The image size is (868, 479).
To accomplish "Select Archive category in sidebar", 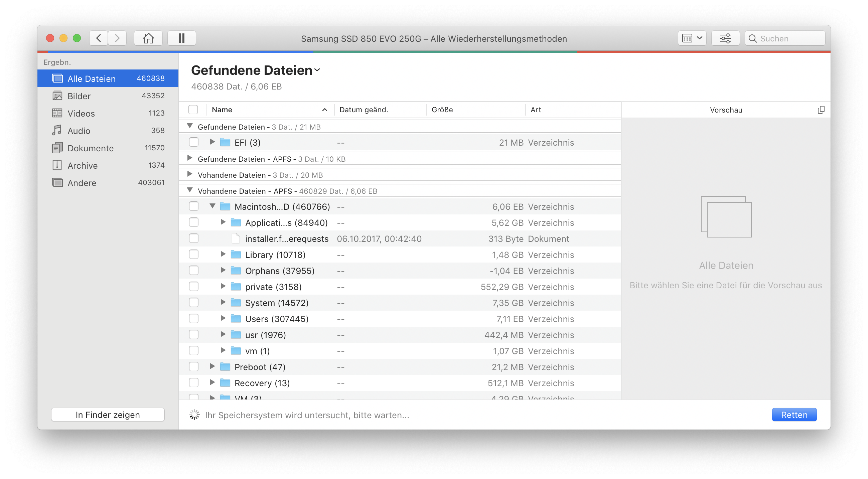I will [108, 165].
